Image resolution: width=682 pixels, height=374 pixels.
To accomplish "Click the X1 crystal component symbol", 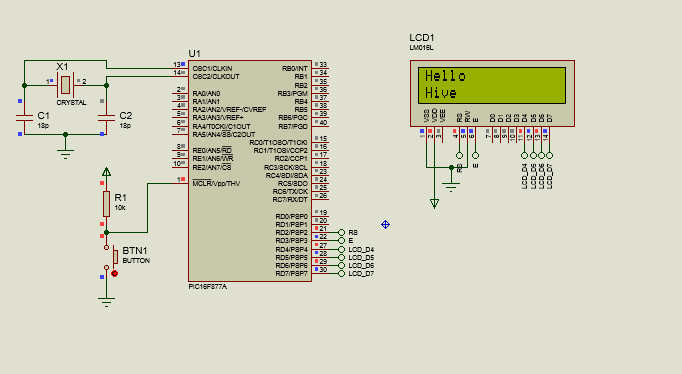I will coord(65,85).
